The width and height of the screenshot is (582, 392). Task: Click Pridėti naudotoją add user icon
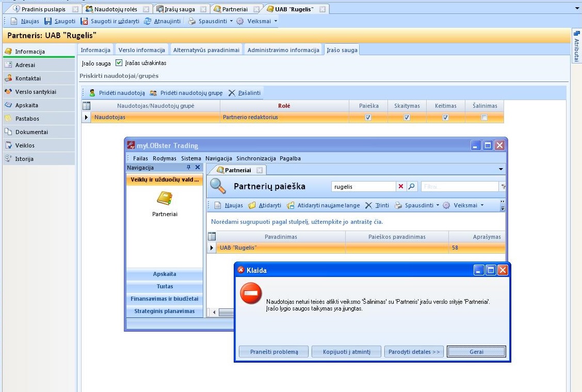click(92, 93)
